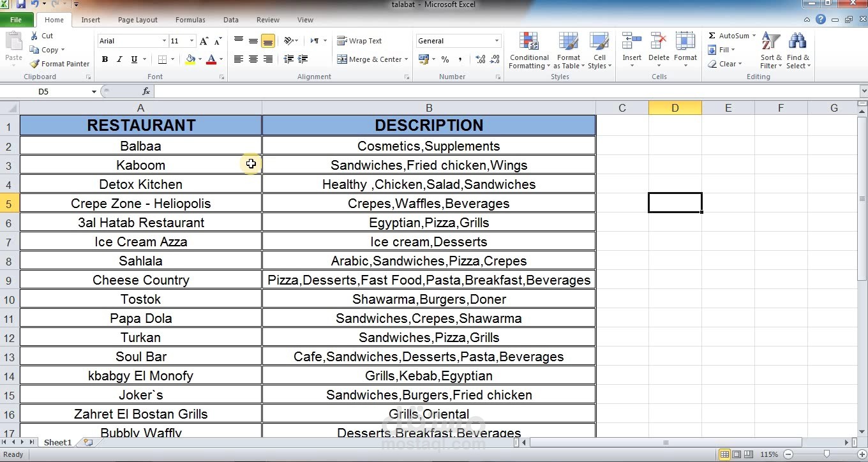Click the Clear button in Editing
This screenshot has height=462, width=868.
tap(725, 64)
